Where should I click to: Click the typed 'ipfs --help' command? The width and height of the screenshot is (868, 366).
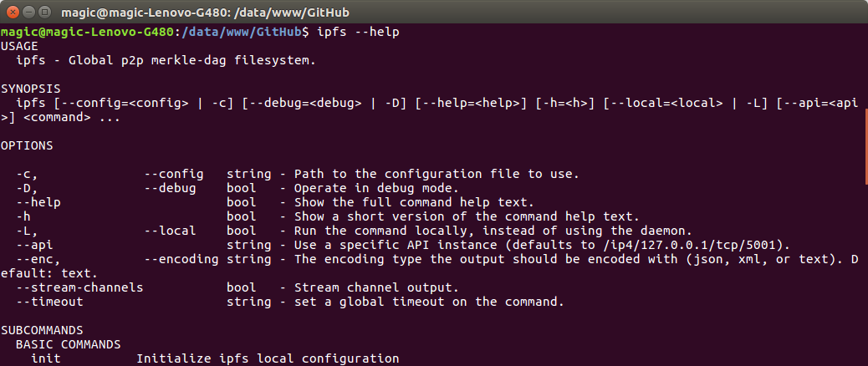point(358,33)
